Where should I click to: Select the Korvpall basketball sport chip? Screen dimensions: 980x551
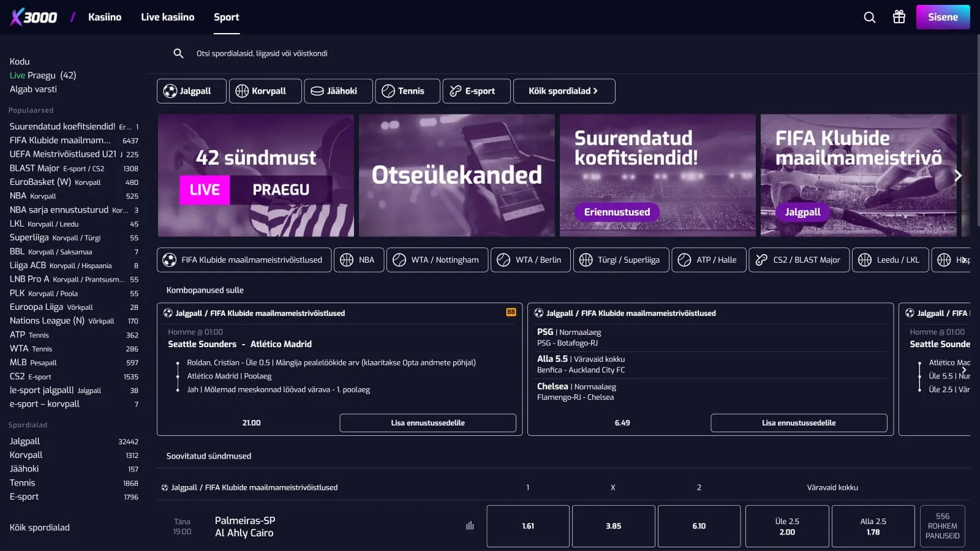(265, 91)
